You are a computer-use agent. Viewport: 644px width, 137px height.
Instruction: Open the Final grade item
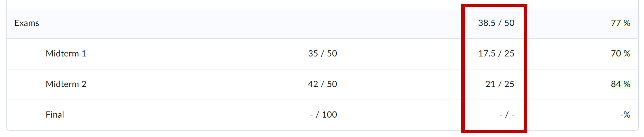coord(55,115)
